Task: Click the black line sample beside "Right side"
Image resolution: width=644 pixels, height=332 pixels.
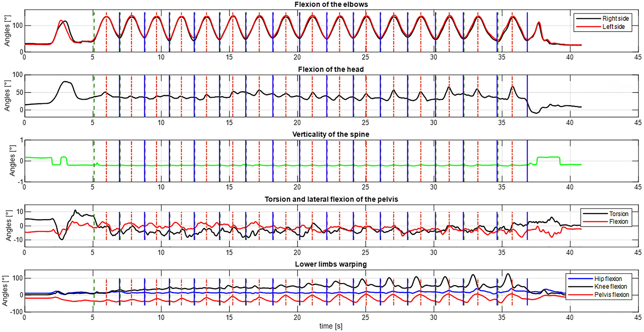Action: [x=588, y=19]
